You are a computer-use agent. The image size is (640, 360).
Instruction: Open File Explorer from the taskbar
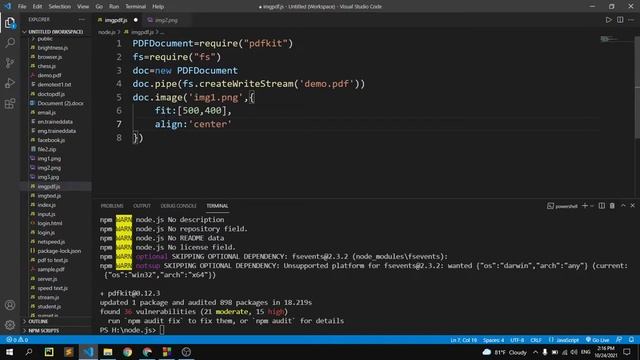pyautogui.click(x=108, y=352)
